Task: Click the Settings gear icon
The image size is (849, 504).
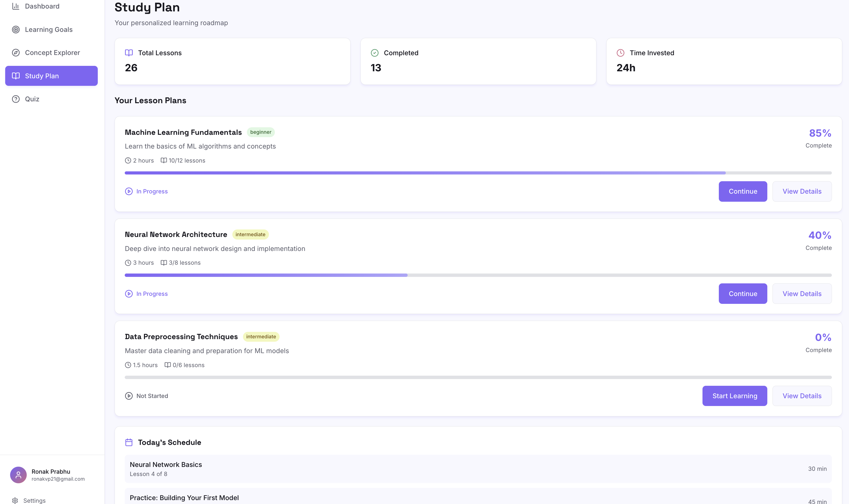Action: [x=15, y=500]
